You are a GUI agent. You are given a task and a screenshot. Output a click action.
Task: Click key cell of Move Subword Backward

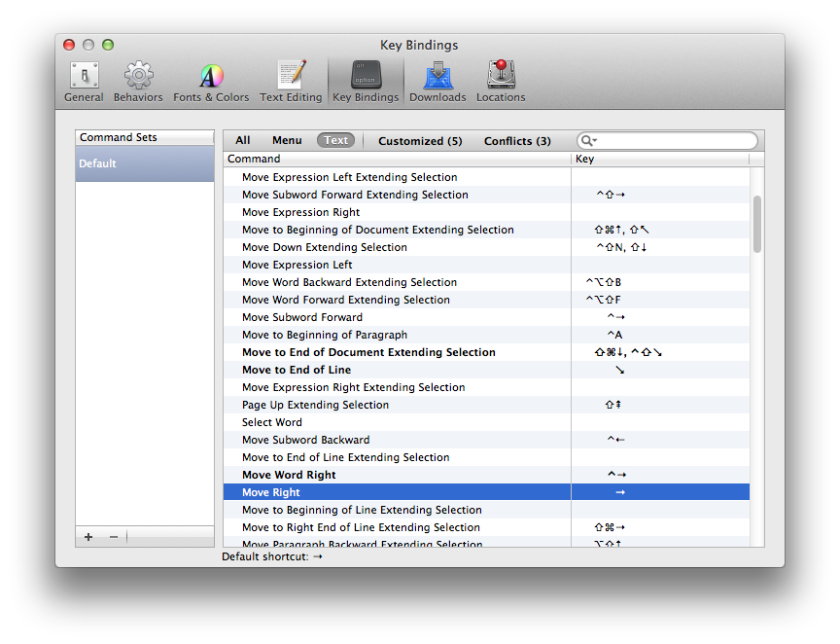coord(660,440)
